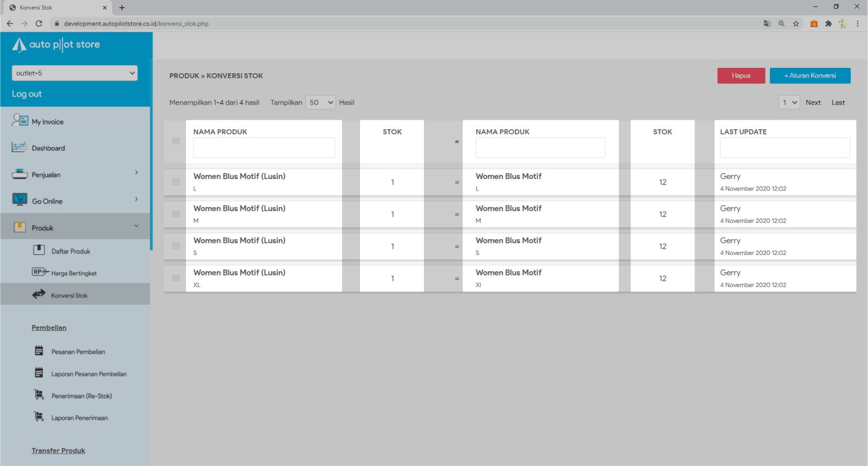
Task: Click the Last Update filter field
Action: click(x=785, y=148)
